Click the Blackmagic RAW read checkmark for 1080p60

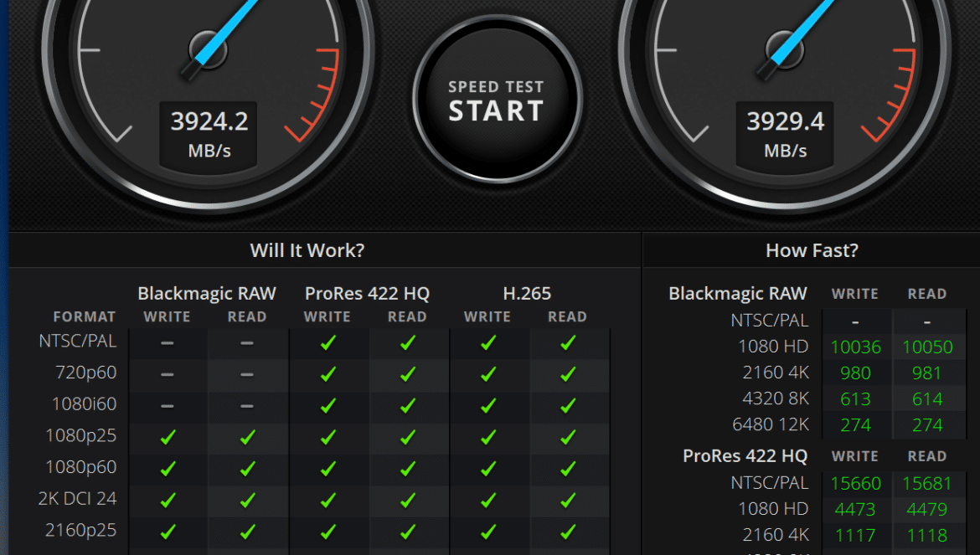click(x=247, y=468)
